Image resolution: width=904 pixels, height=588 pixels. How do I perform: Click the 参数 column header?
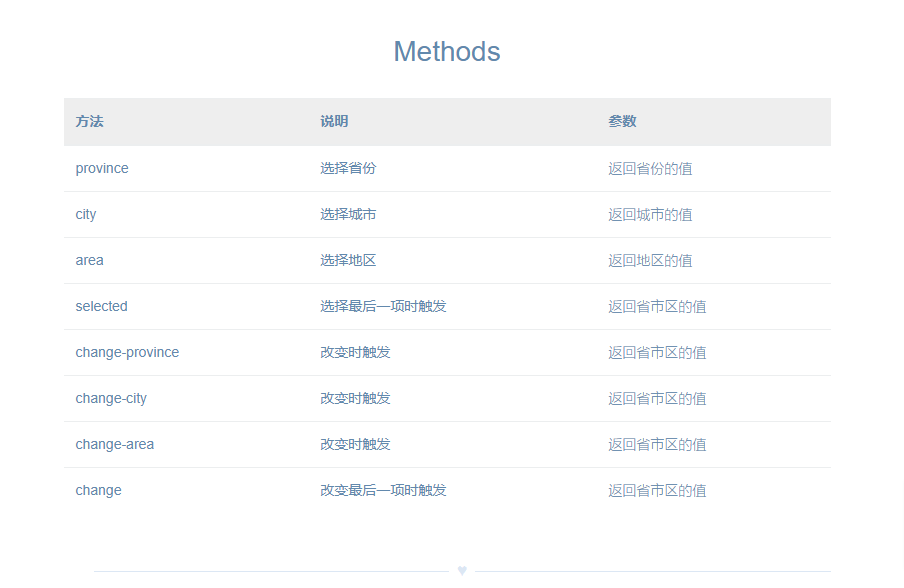[623, 121]
